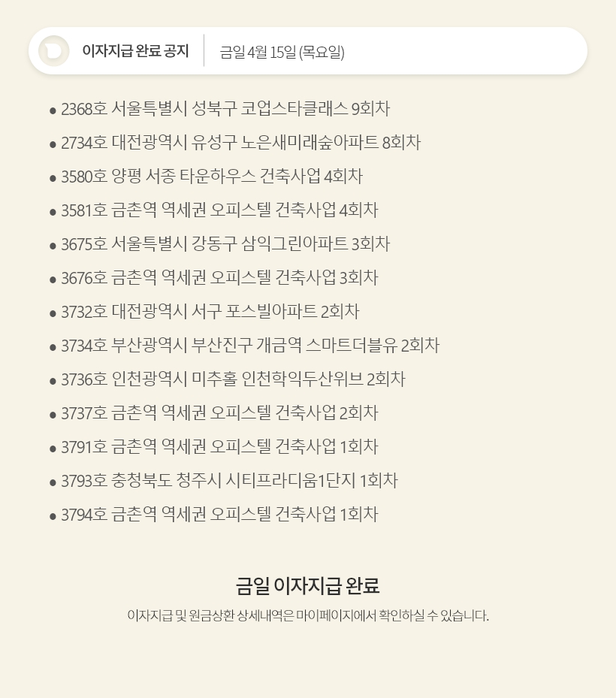Select 3793호 충청북도 청주시 시티프라디움1단지 1회차
Viewport: 616px width, 698px height.
pos(229,481)
